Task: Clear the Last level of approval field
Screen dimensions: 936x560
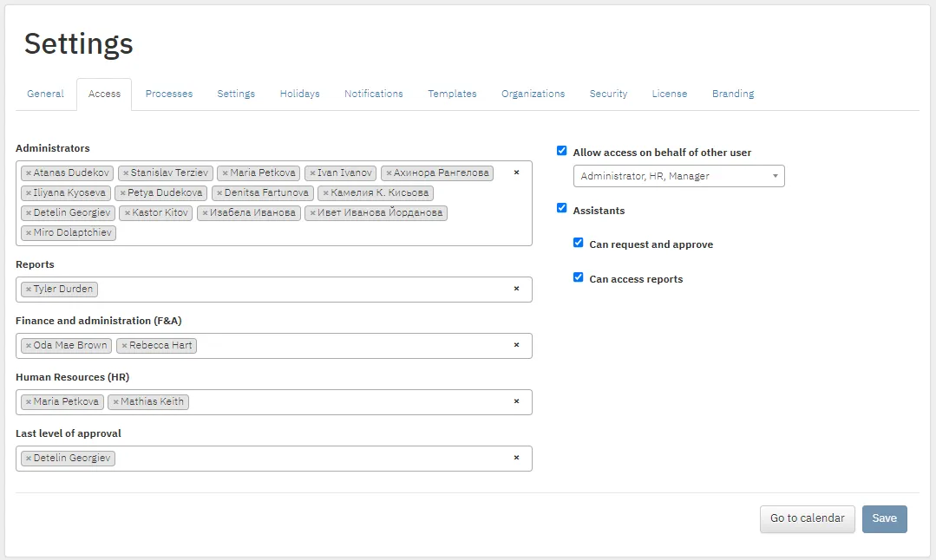Action: pyautogui.click(x=516, y=458)
